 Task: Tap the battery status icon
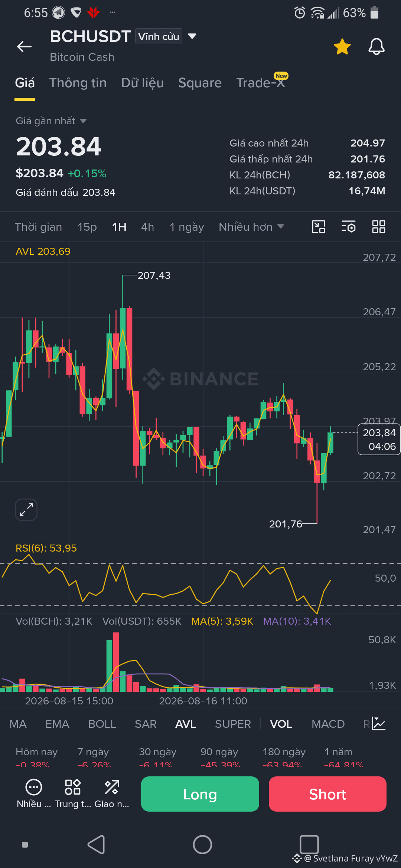coord(375,13)
